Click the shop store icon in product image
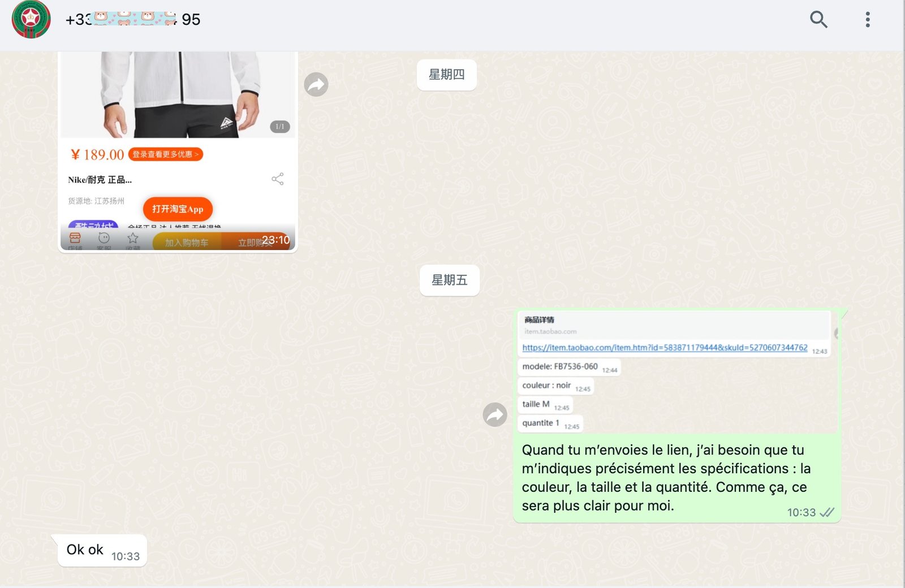 coord(75,239)
